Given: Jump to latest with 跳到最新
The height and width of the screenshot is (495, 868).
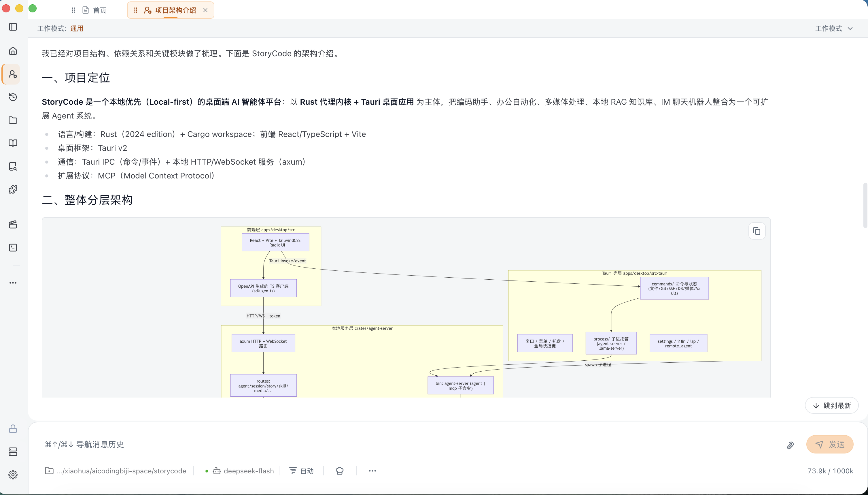Looking at the screenshot, I should coord(831,406).
